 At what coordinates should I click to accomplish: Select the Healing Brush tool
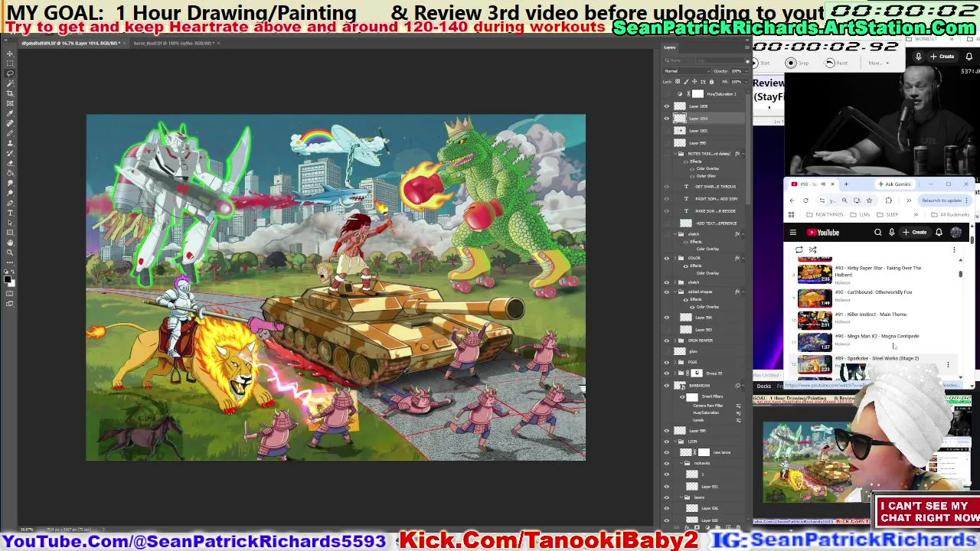[10, 122]
